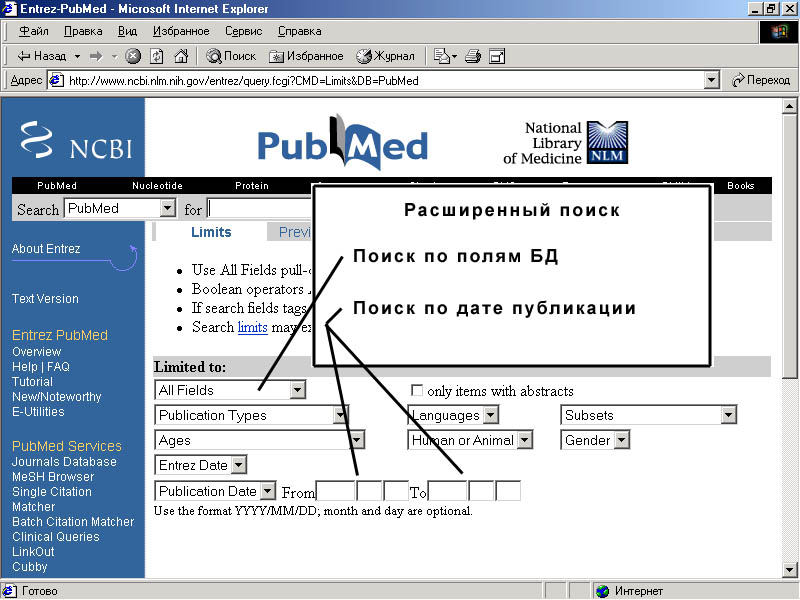Screen dimensions: 800x600
Task: Expand the Human or Animal dropdown
Action: point(524,440)
